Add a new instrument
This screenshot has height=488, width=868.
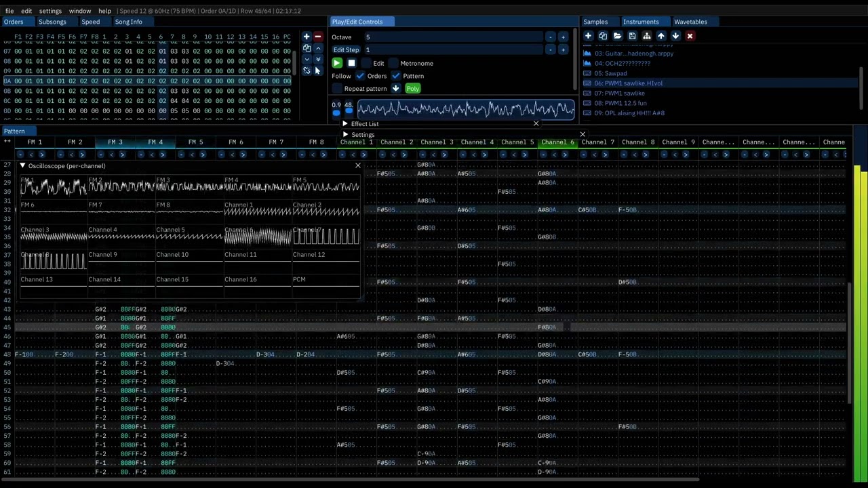[x=588, y=36]
